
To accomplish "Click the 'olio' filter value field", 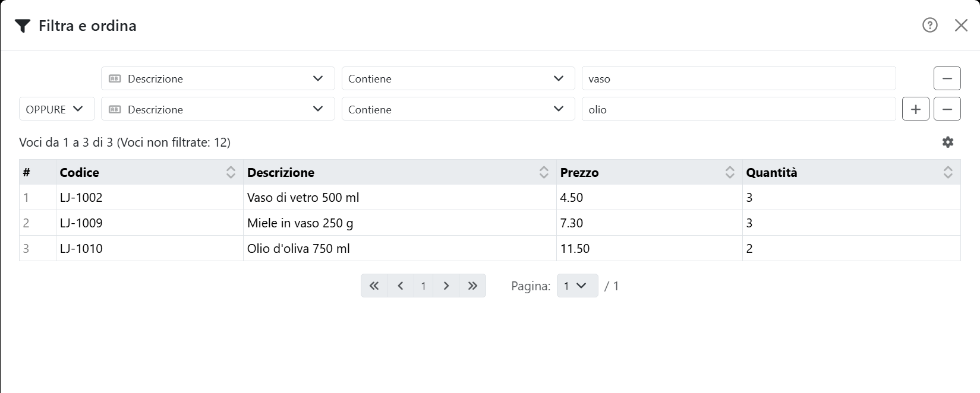I will pos(739,109).
